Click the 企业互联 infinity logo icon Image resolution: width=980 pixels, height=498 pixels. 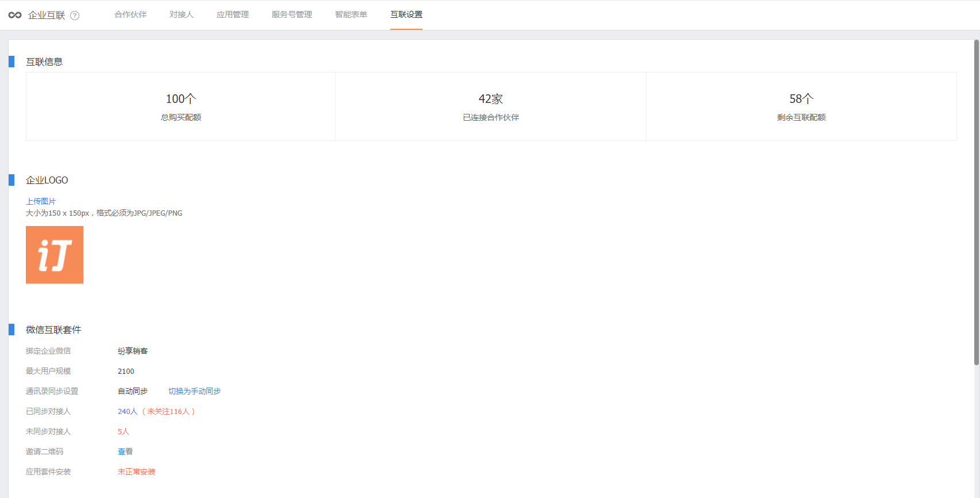[x=15, y=15]
